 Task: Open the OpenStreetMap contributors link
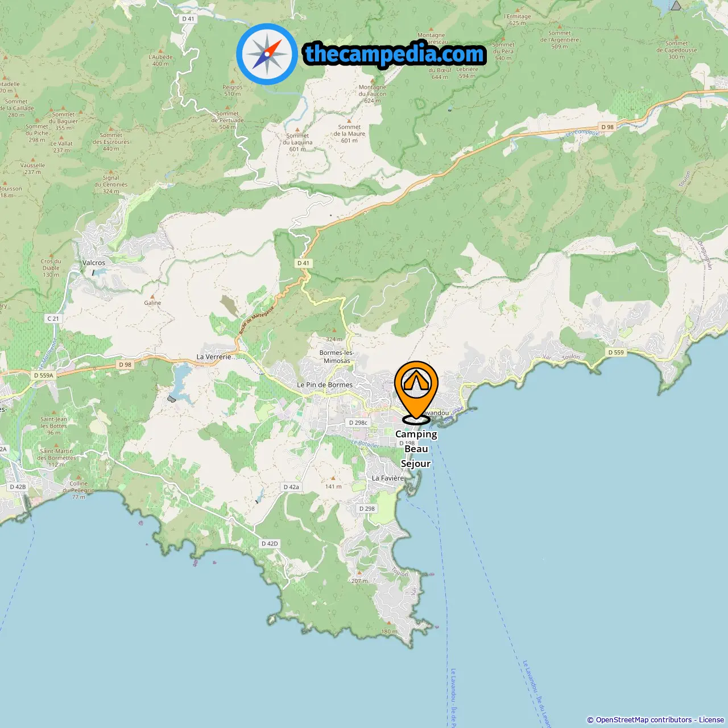click(x=644, y=720)
